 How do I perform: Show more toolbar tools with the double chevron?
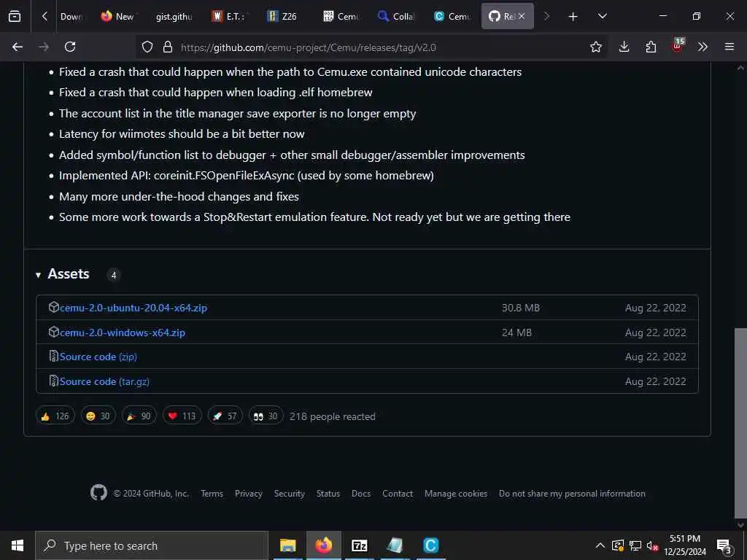tap(703, 47)
